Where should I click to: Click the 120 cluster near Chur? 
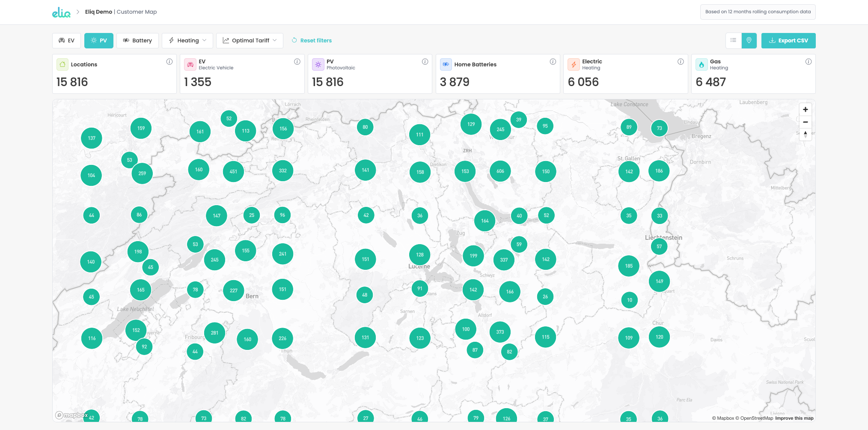pos(660,337)
